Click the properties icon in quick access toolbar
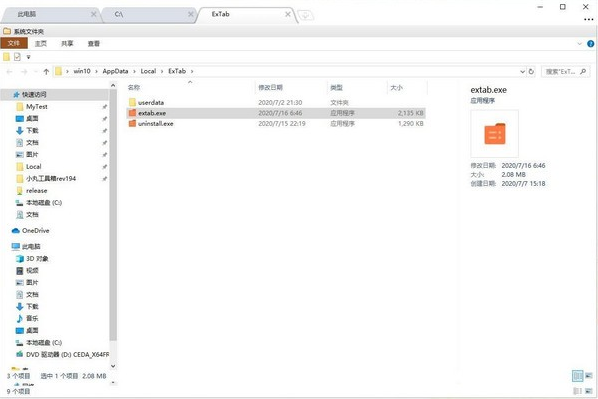This screenshot has height=399, width=598. (17, 57)
